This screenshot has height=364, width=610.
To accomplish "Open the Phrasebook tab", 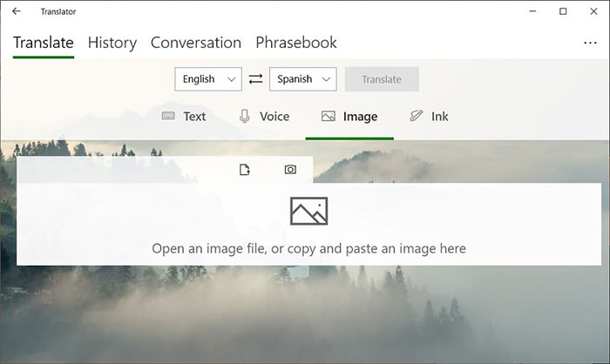I will tap(296, 43).
